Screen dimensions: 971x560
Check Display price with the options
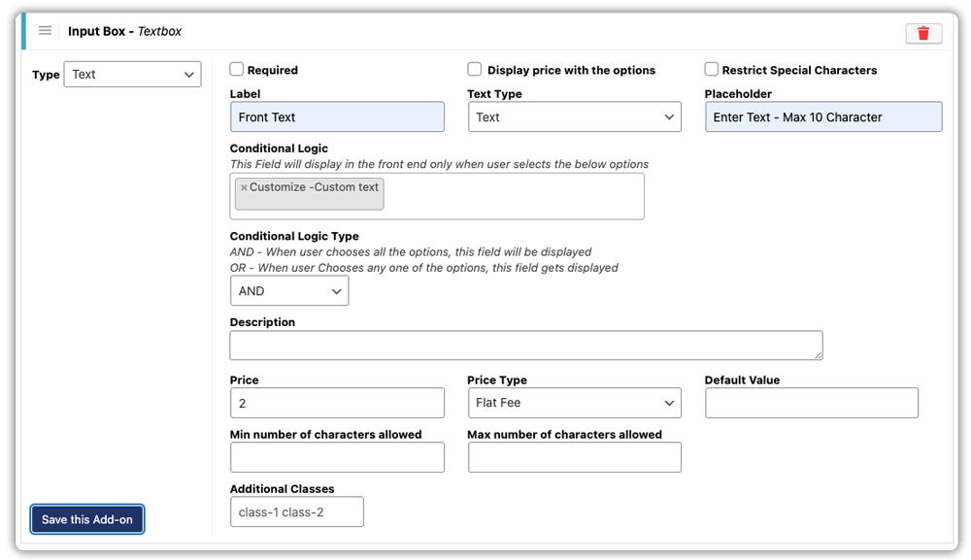click(x=474, y=69)
